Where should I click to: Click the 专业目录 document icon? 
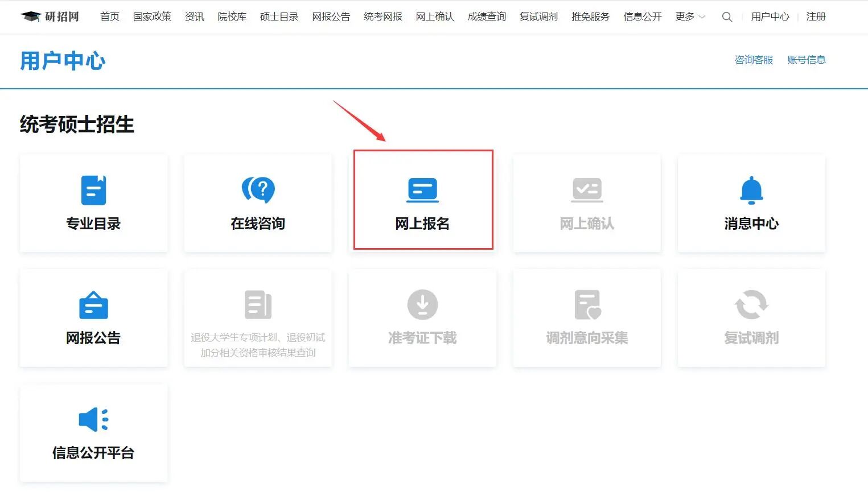click(x=93, y=190)
